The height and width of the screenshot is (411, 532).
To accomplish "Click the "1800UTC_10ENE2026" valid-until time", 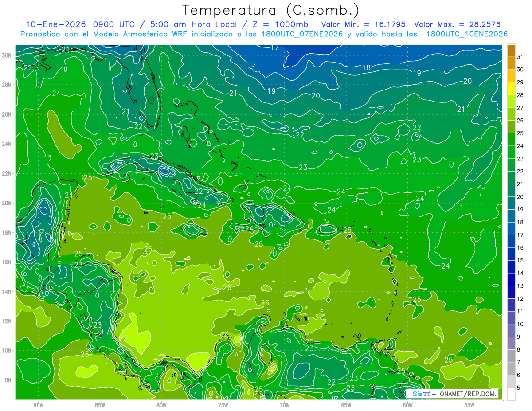I will click(467, 34).
